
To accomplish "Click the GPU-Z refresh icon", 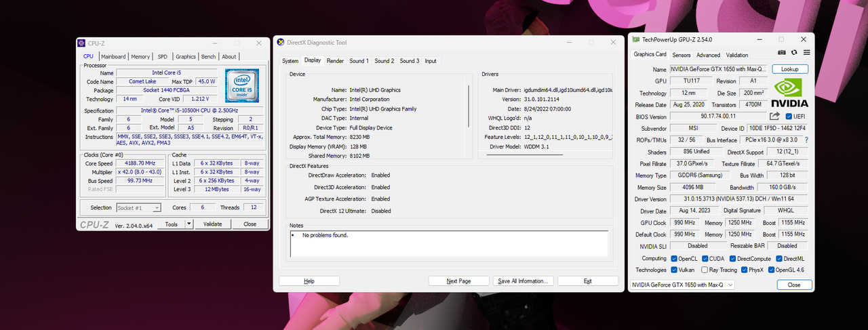I will 795,52.
